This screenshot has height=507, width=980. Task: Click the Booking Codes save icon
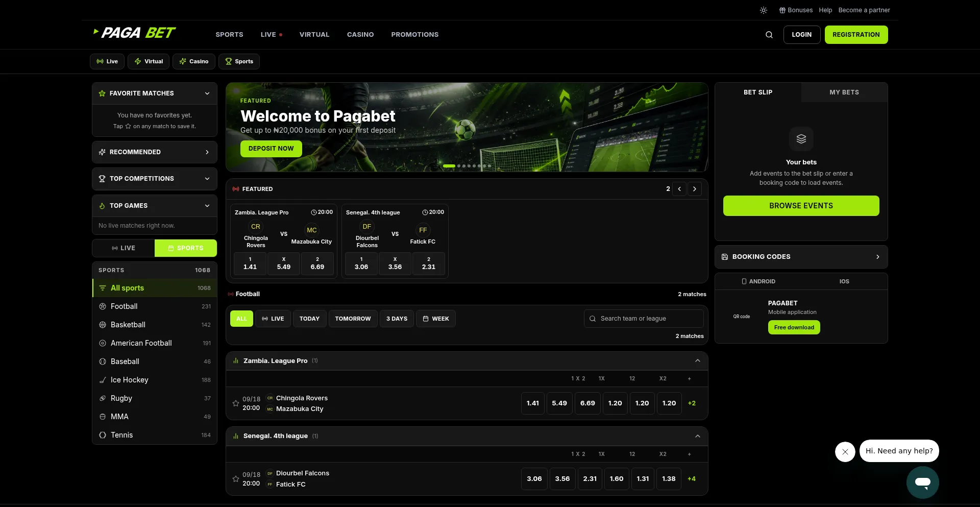725,257
